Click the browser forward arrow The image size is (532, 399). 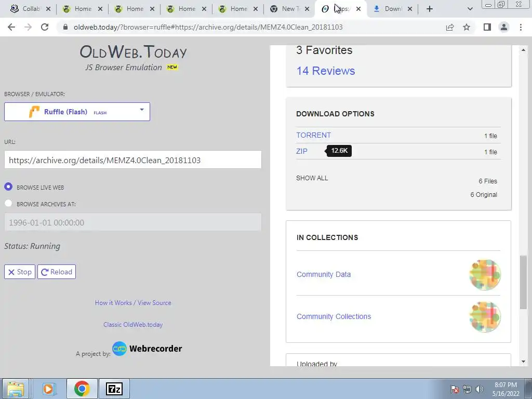pyautogui.click(x=28, y=27)
